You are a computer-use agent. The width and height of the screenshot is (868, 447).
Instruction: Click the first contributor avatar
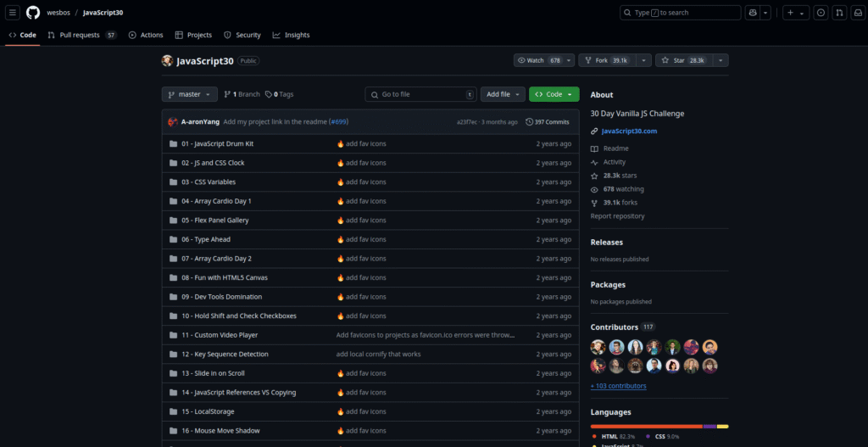point(598,347)
